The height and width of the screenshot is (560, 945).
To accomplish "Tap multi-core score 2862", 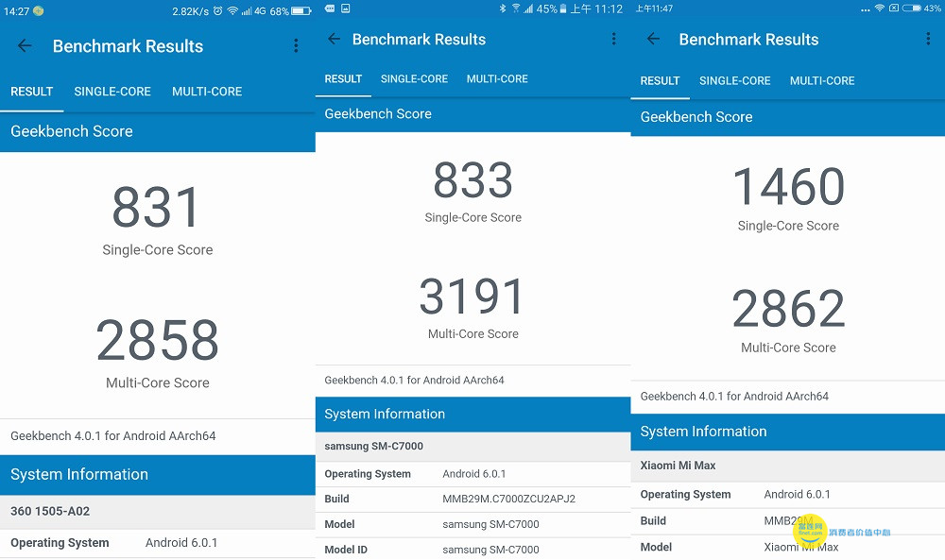I will click(x=788, y=308).
